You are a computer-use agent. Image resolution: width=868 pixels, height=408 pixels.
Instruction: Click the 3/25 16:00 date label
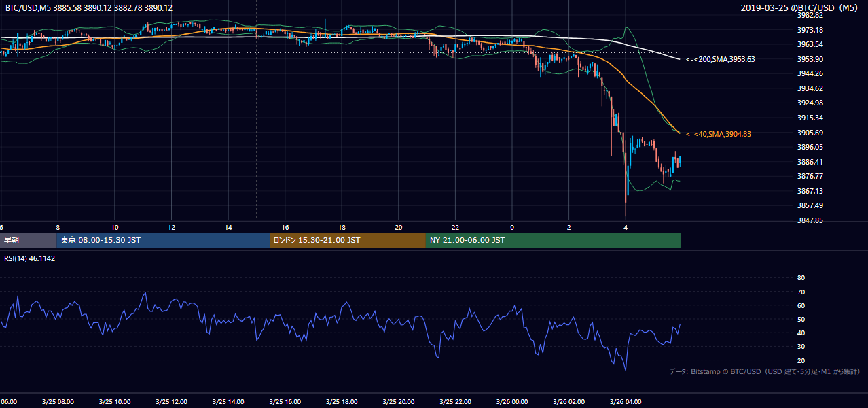285,402
